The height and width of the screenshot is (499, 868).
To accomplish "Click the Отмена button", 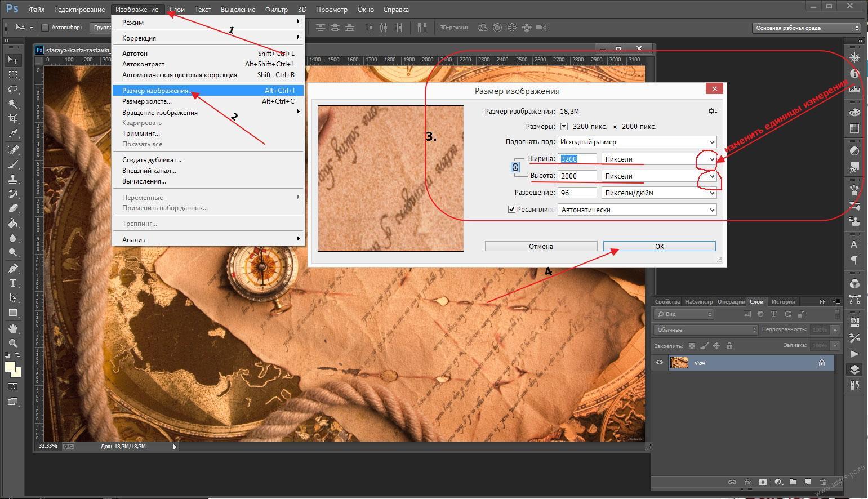I will pyautogui.click(x=541, y=246).
